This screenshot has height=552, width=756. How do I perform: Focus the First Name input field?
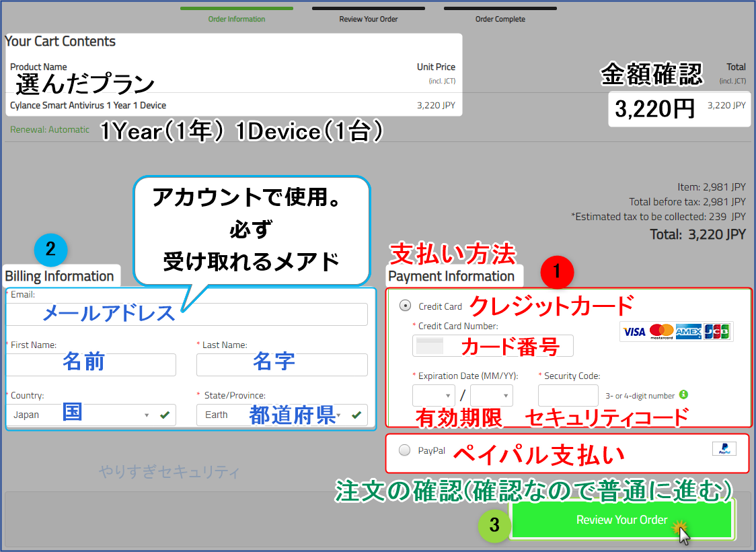[91, 365]
